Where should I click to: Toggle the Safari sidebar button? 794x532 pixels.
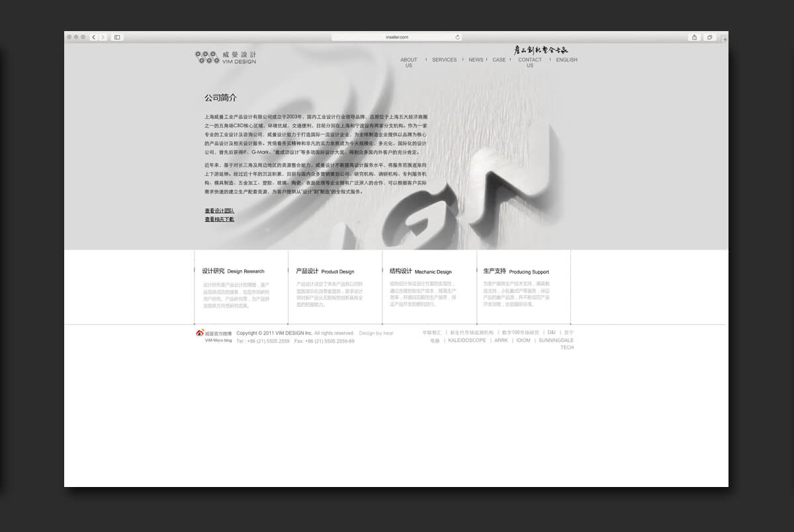click(117, 37)
